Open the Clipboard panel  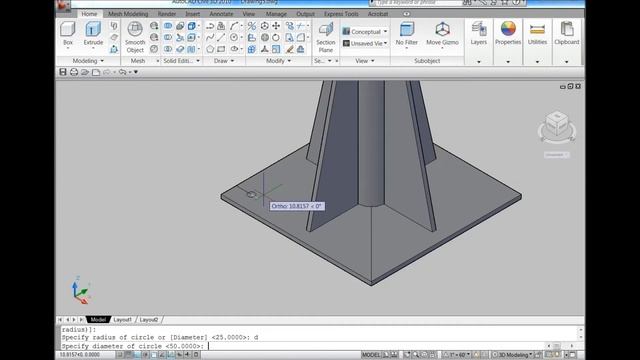pyautogui.click(x=567, y=33)
